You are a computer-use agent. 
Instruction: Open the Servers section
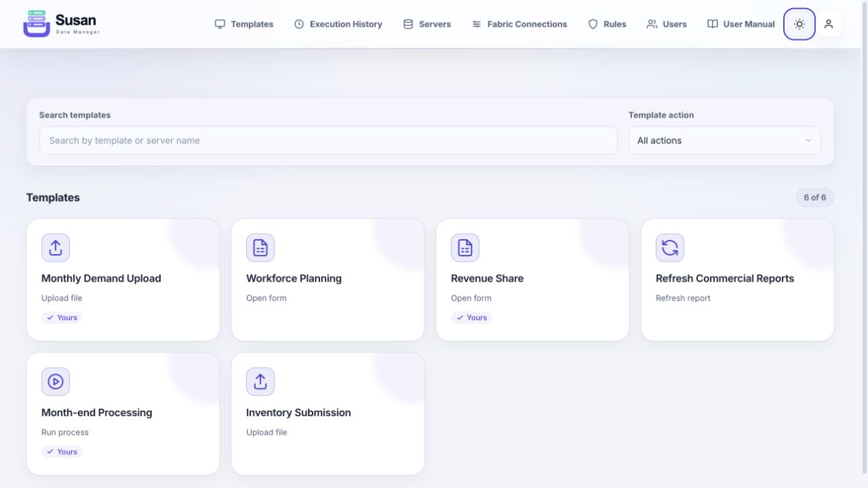coord(427,24)
